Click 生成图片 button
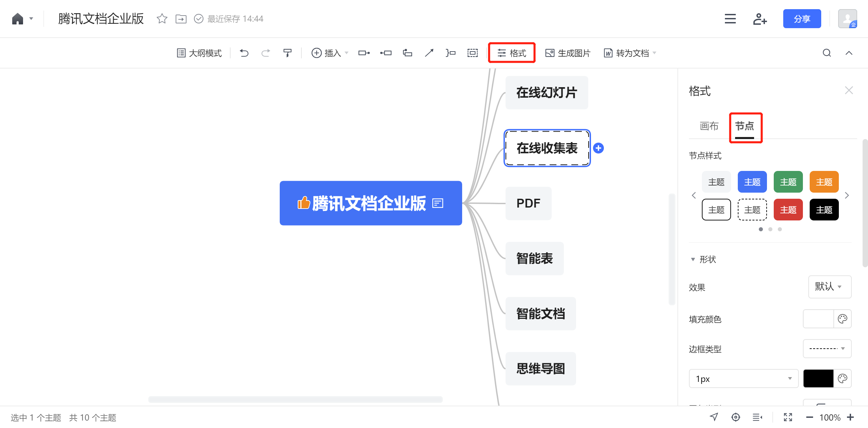Screen dimensions: 868x428 pos(568,53)
